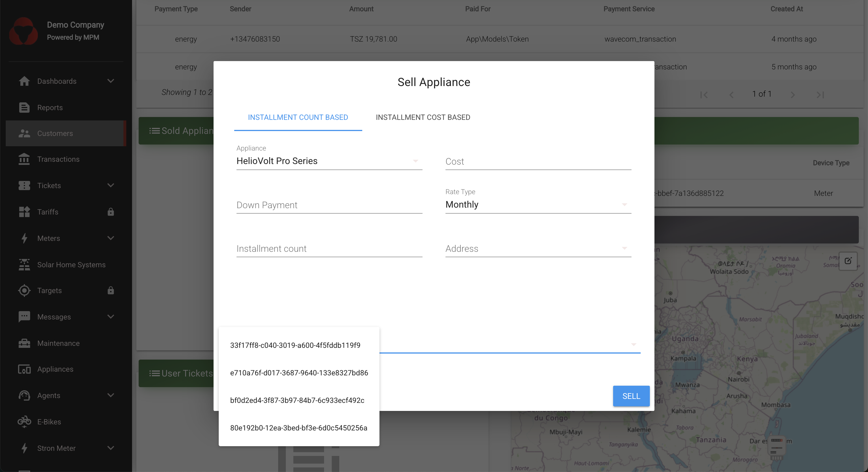Viewport: 868px width, 472px height.
Task: Expand the Meters sidebar menu chevron
Action: [x=111, y=238]
